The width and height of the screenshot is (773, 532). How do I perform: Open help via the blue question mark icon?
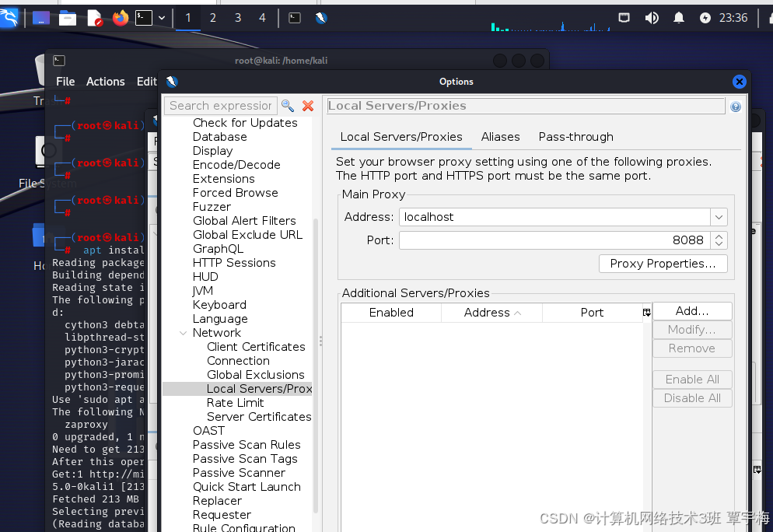pos(736,107)
